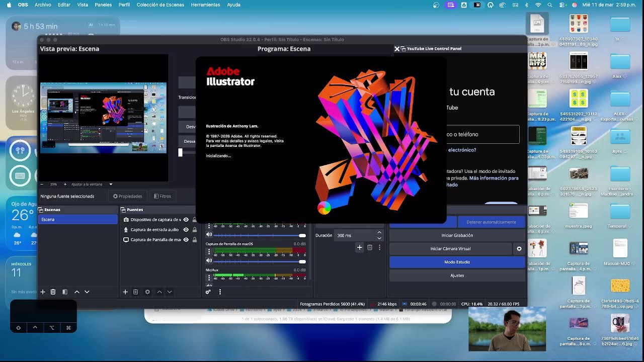Move source up in the Fuentes toolbar
The image size is (644, 362).
(159, 292)
